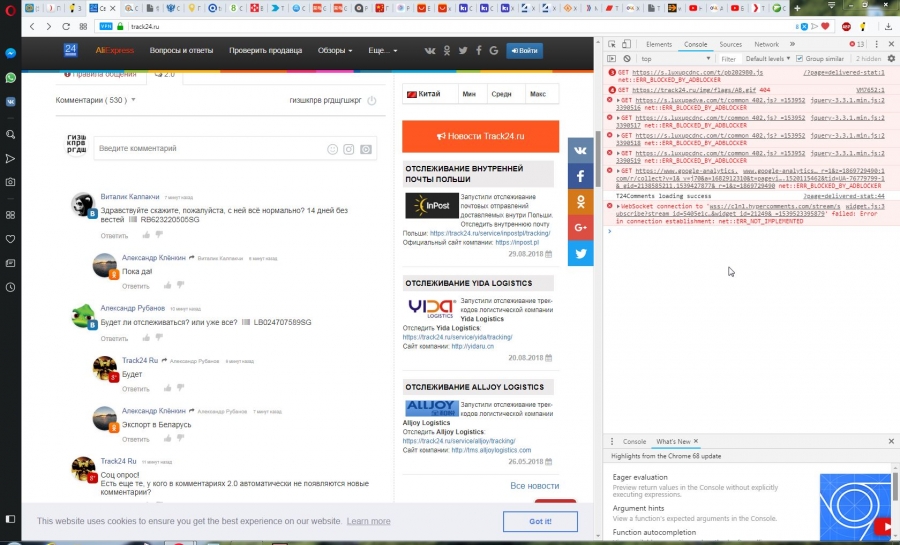Open the AdBlock extension icon

pyautogui.click(x=846, y=26)
